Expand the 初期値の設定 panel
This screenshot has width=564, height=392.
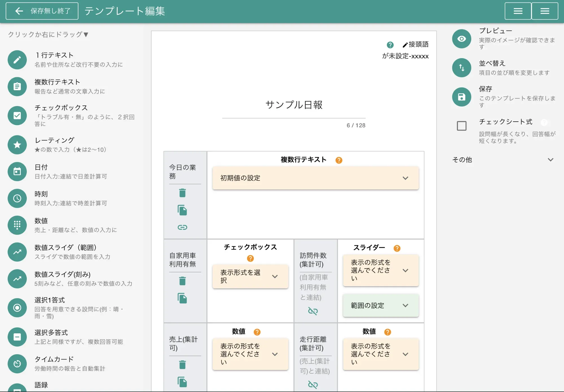pos(315,178)
